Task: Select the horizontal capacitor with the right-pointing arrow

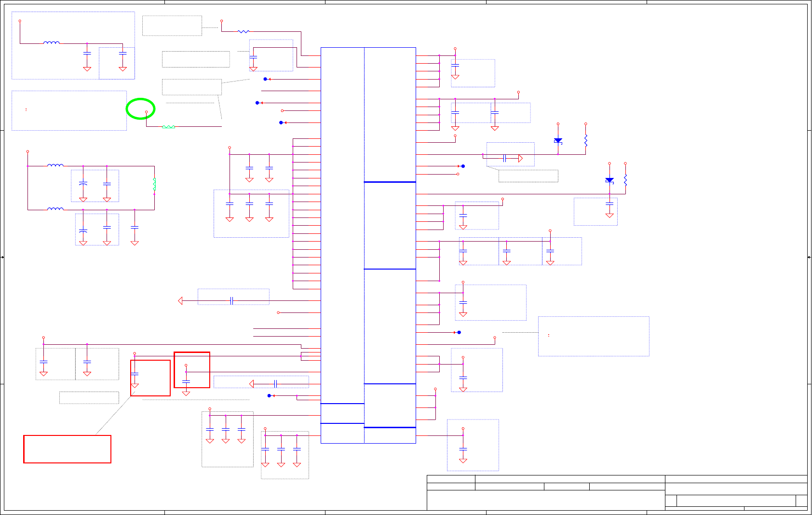Action: (x=504, y=158)
